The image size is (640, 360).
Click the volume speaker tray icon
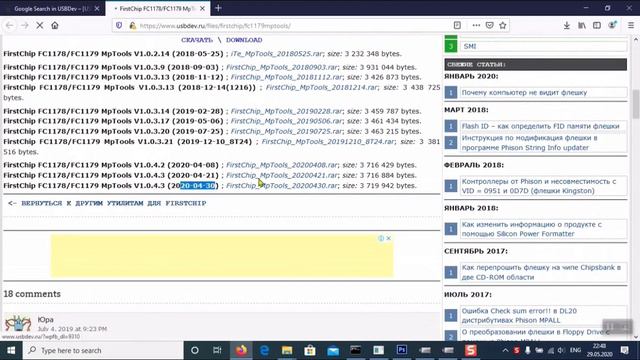(x=561, y=350)
